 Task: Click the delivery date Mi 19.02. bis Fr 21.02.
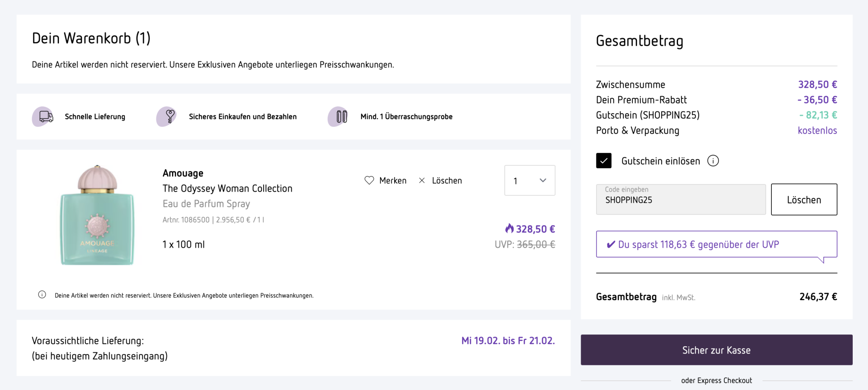tap(508, 341)
